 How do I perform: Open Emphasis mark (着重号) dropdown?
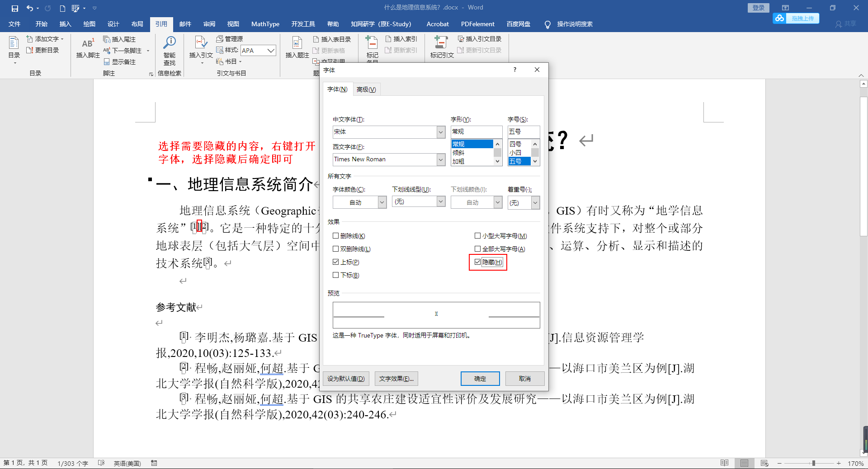coord(535,202)
